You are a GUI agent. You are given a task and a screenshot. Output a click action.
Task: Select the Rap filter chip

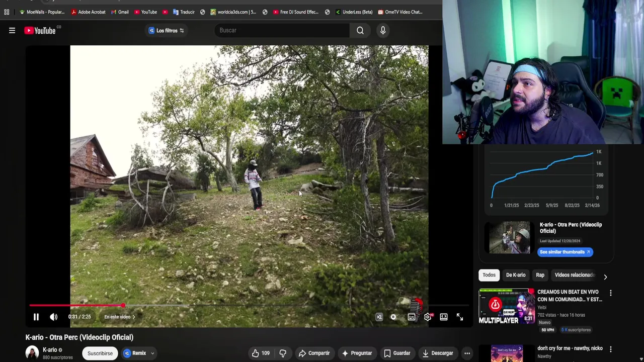coord(540,275)
